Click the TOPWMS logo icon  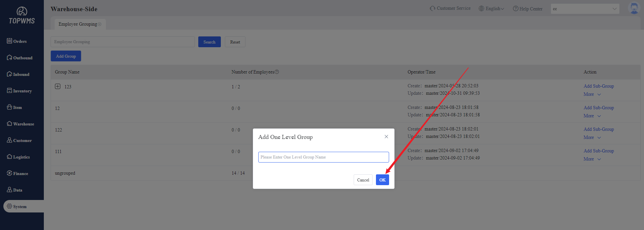click(x=22, y=11)
